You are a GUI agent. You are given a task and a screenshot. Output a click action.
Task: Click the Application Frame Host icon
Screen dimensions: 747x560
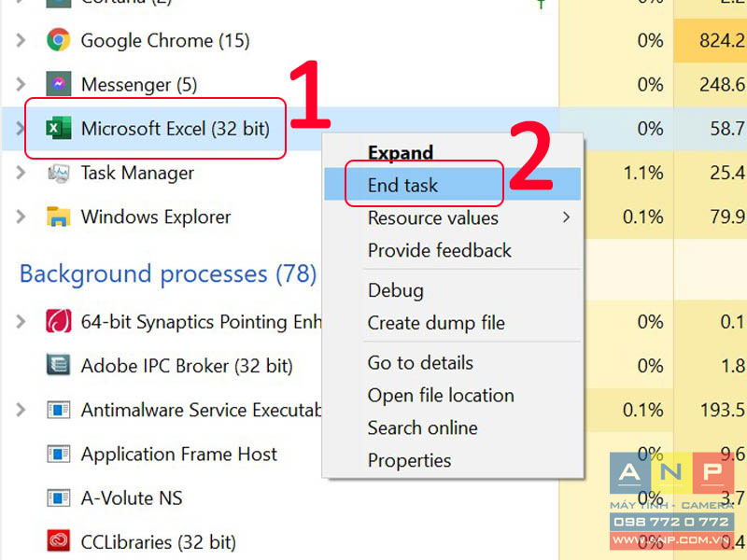click(x=59, y=454)
